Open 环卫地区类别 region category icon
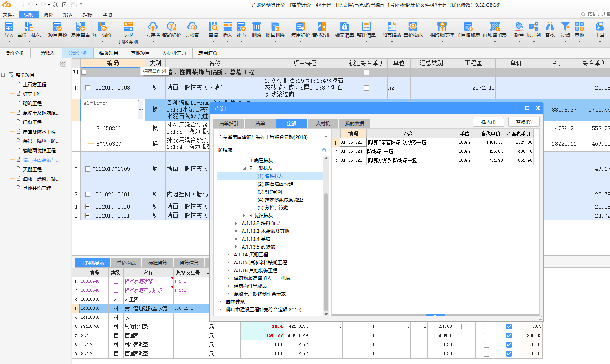 pos(129,26)
